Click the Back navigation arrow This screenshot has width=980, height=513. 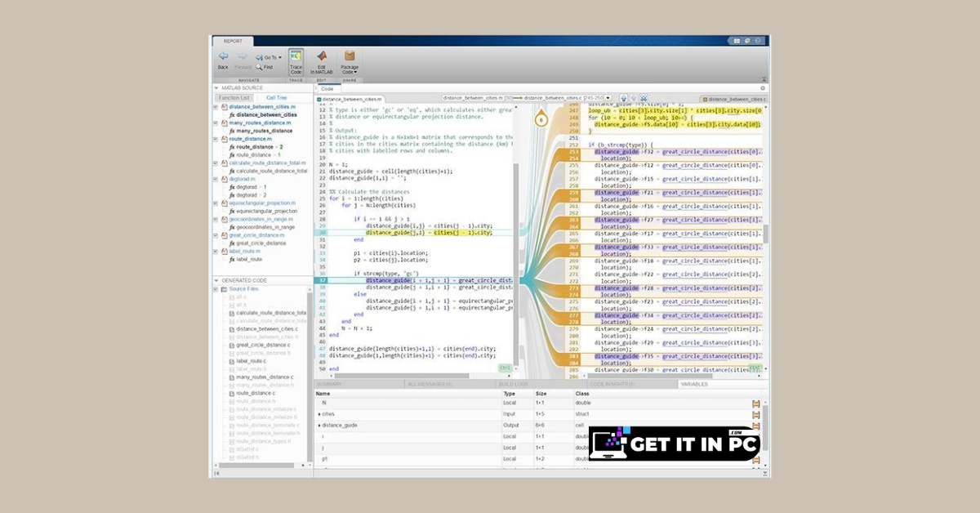pyautogui.click(x=223, y=57)
